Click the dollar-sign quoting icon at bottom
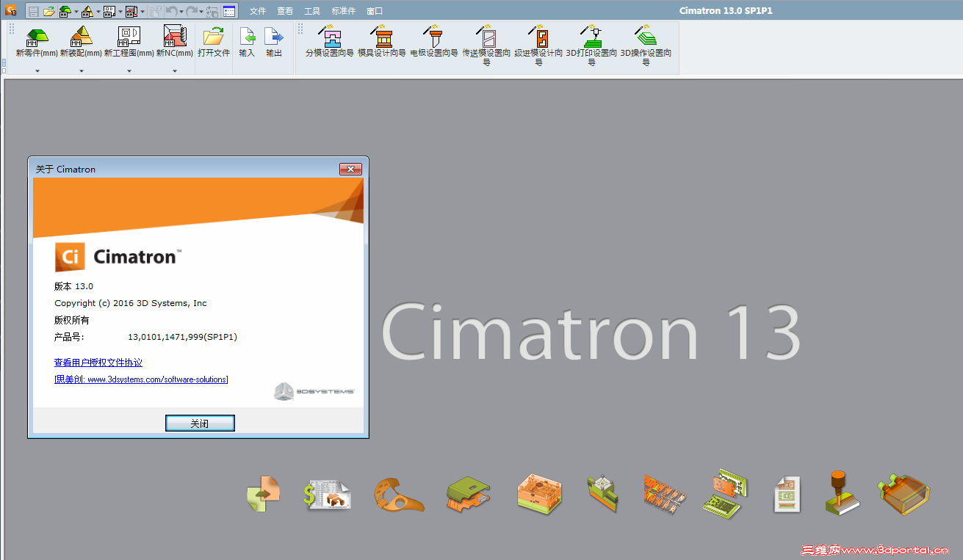Viewport: 963px width, 560px height. (x=328, y=494)
